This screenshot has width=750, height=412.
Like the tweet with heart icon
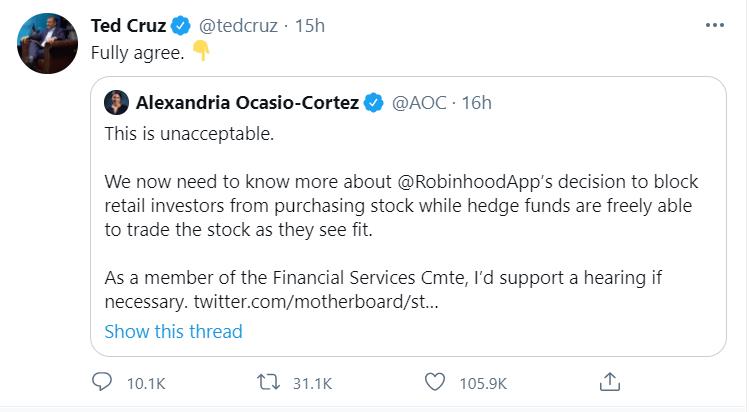click(434, 382)
